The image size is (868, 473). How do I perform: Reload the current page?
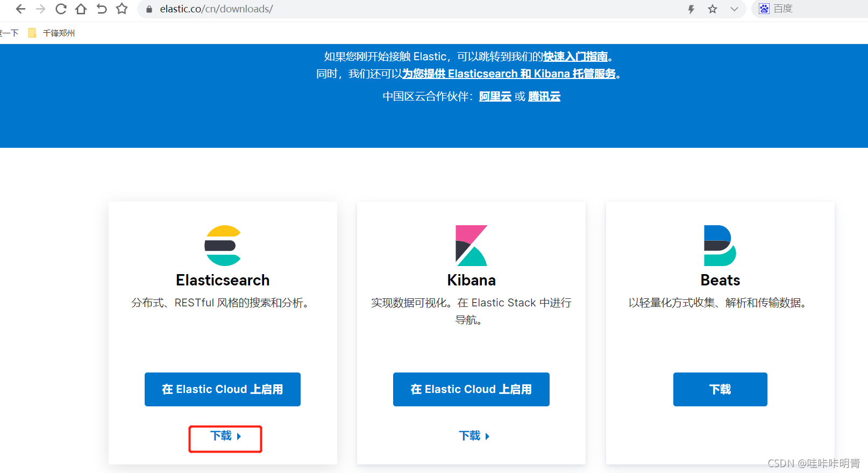tap(61, 9)
